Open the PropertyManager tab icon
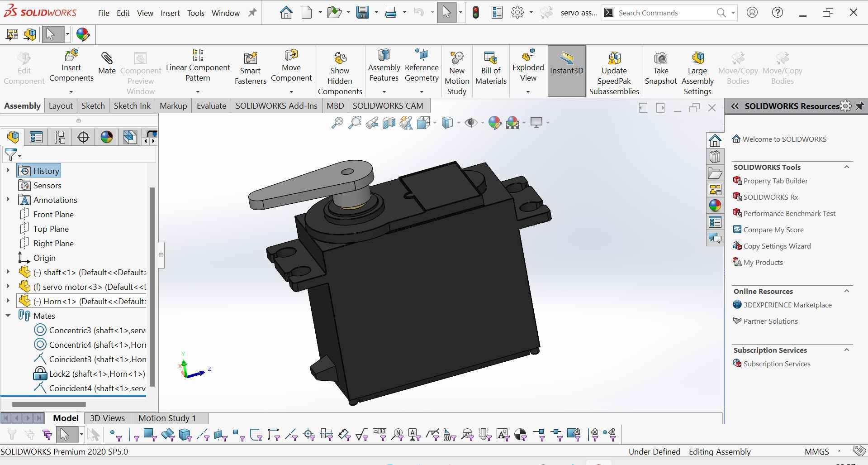 [x=36, y=137]
